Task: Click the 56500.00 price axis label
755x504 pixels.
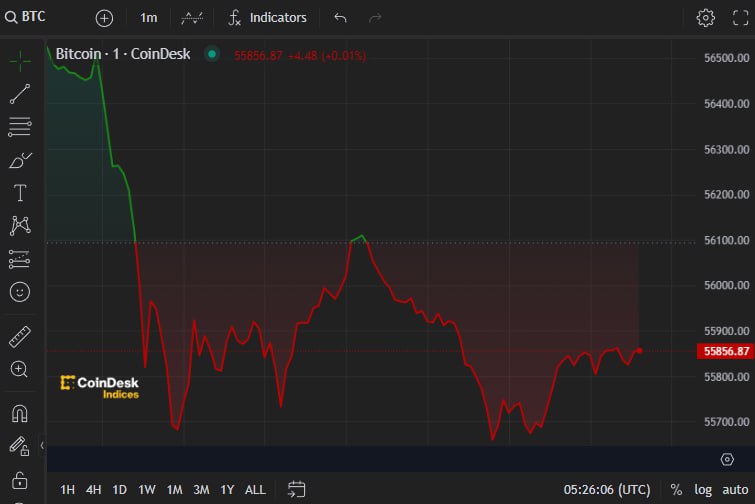Action: pyautogui.click(x=727, y=58)
